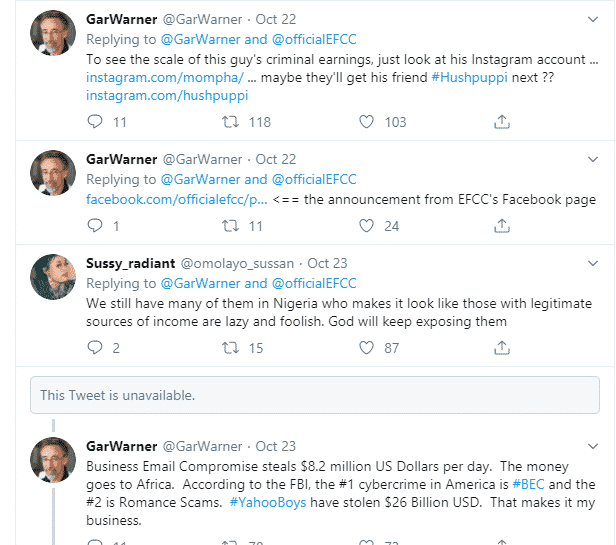Like Sussy_radiant's tweet
616x545 pixels.
(366, 348)
